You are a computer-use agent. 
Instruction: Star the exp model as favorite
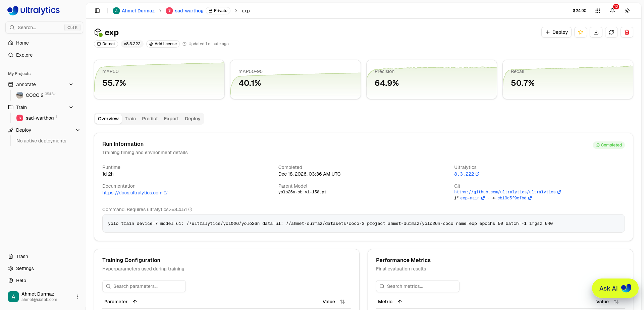tap(581, 32)
